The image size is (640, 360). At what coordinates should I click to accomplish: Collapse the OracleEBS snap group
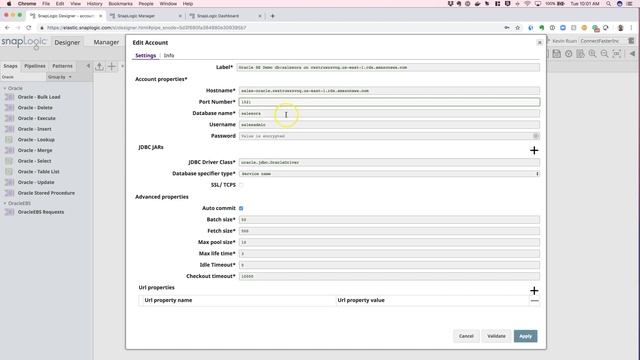click(5, 203)
